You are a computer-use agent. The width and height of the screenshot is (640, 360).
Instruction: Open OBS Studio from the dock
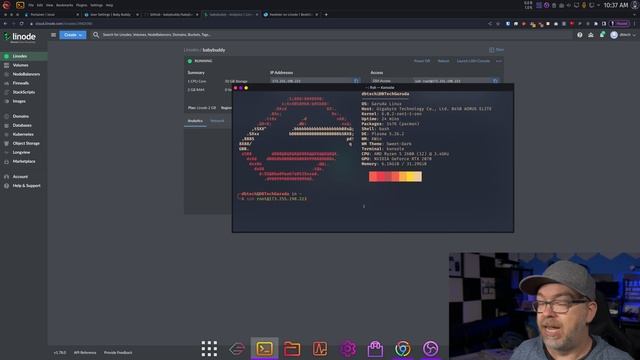point(430,349)
